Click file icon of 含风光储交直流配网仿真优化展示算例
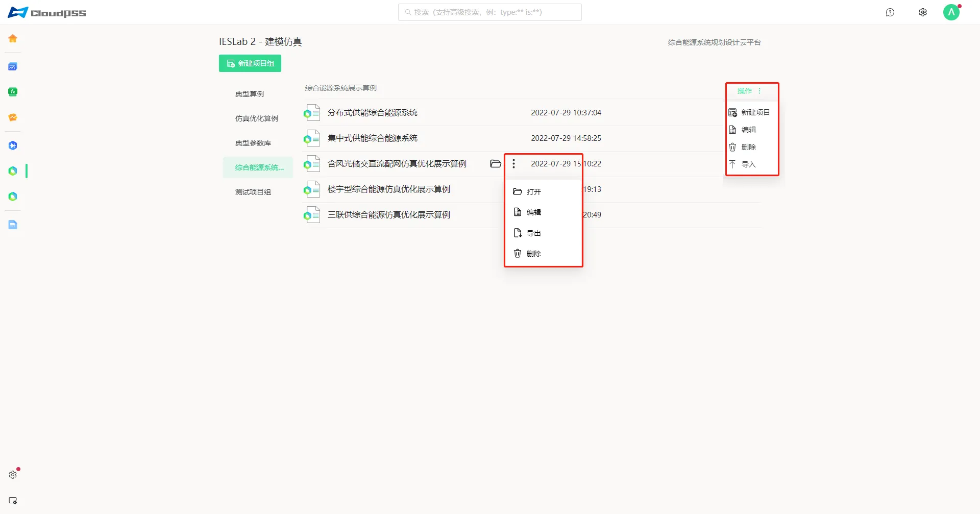 click(x=311, y=164)
